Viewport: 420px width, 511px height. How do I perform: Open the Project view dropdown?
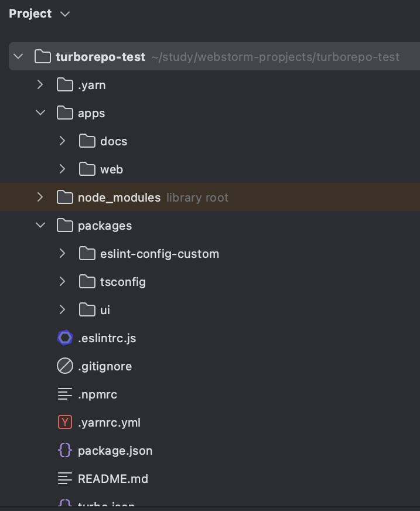tap(65, 13)
